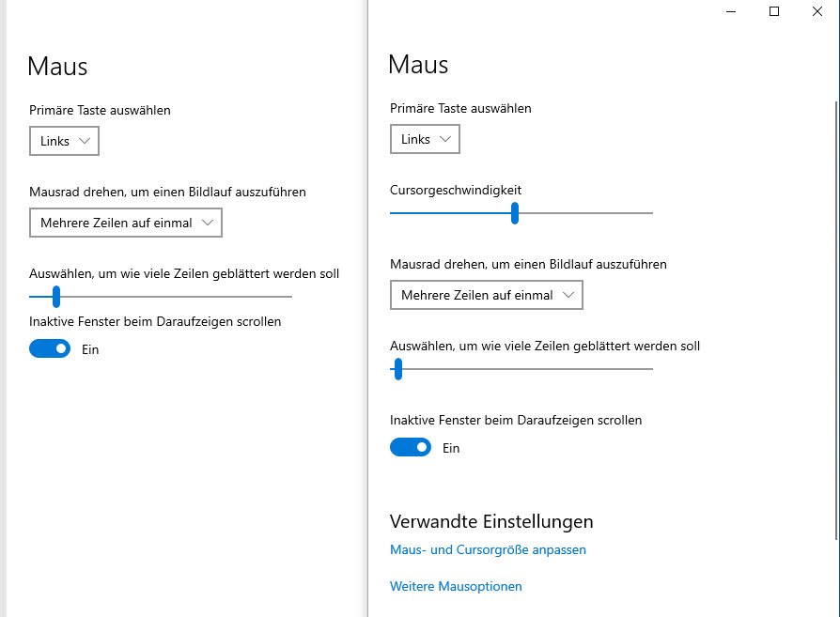The height and width of the screenshot is (617, 840).
Task: Open the Links dropdown in the right panel
Action: pos(425,140)
